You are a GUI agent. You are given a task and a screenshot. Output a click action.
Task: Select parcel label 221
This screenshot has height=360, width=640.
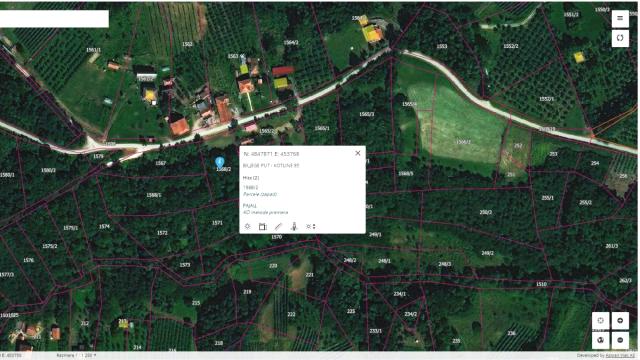pyautogui.click(x=310, y=275)
